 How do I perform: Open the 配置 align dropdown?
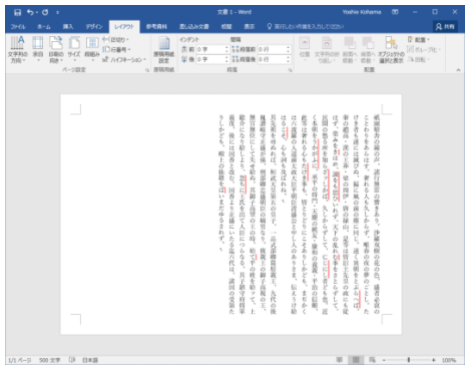click(418, 40)
